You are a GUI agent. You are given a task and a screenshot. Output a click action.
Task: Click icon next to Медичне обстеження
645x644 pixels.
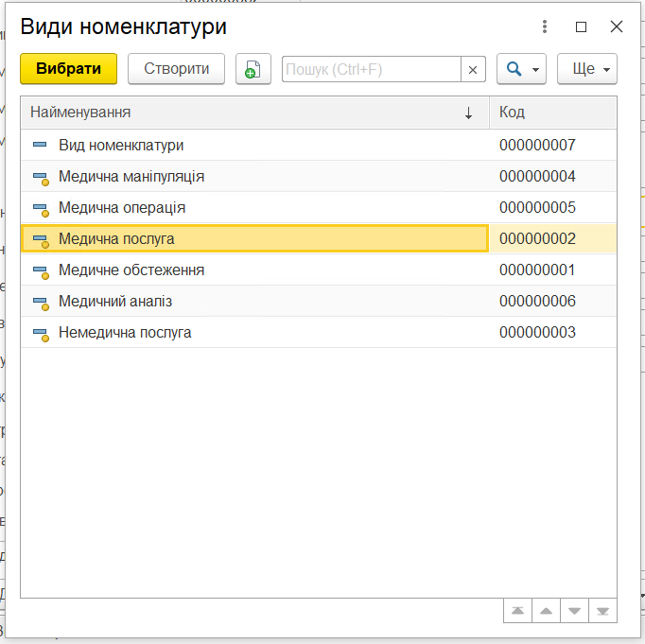click(40, 270)
